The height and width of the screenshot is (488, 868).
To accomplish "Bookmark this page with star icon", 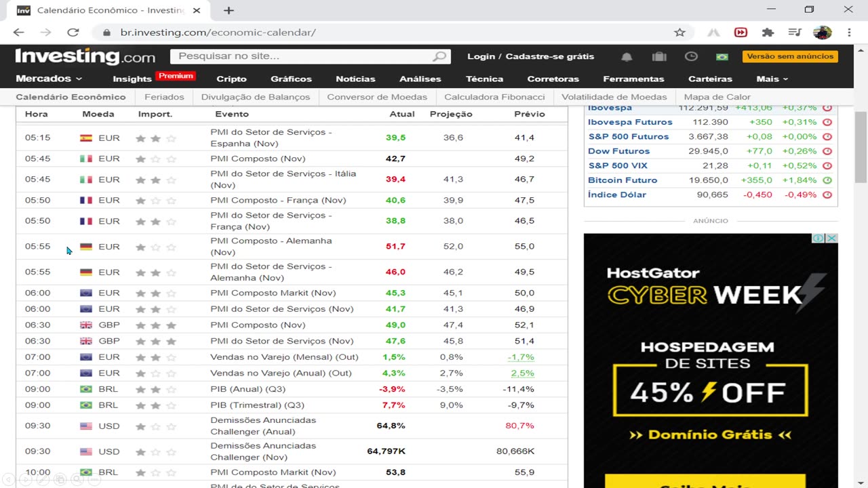I will (679, 33).
